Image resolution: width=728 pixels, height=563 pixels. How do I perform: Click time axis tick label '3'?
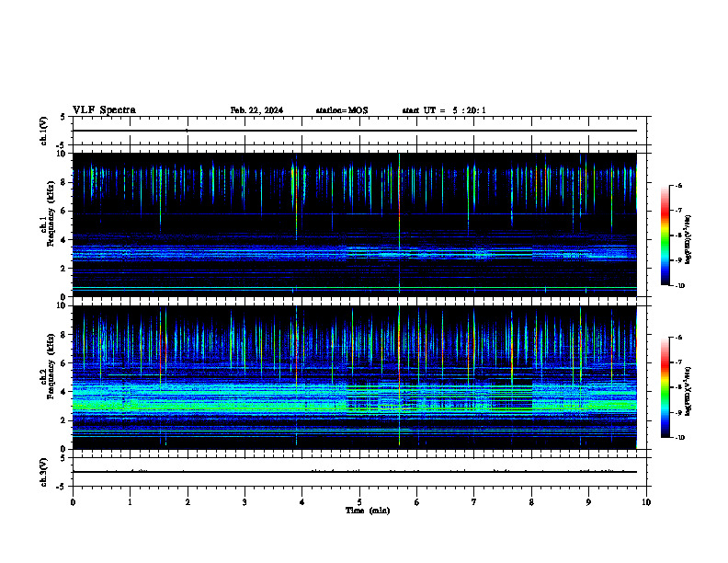(x=245, y=502)
